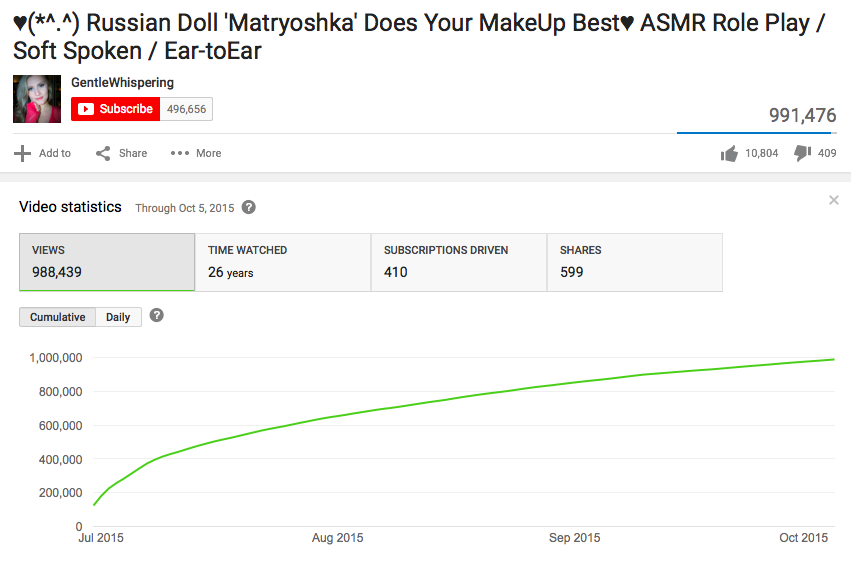851x576 pixels.
Task: Click the 10,804 likes number
Action: [x=761, y=153]
